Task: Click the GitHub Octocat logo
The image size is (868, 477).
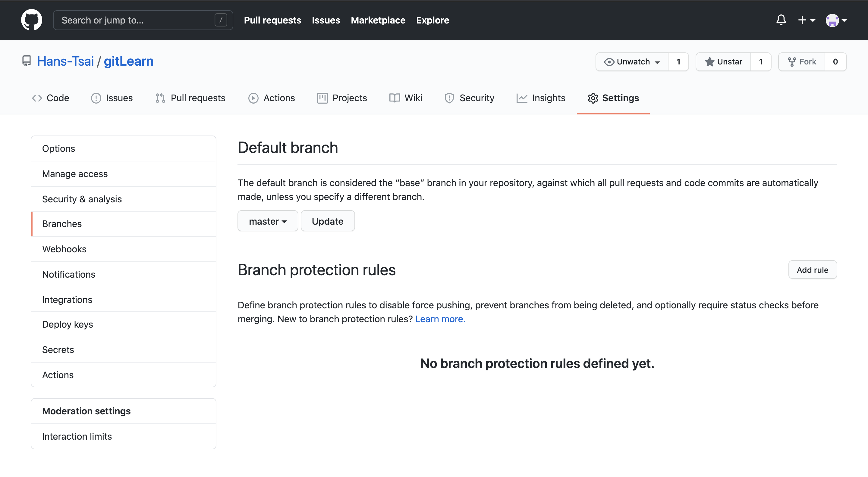Action: pos(31,20)
